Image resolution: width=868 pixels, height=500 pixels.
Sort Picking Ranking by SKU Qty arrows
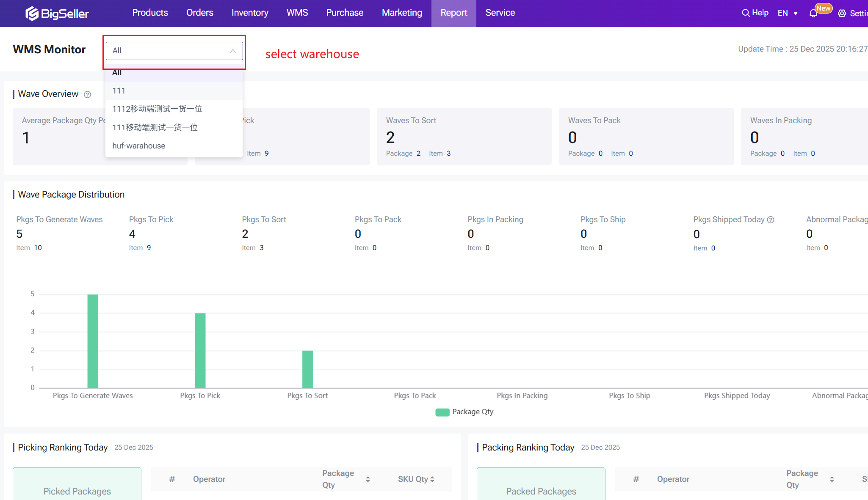432,479
